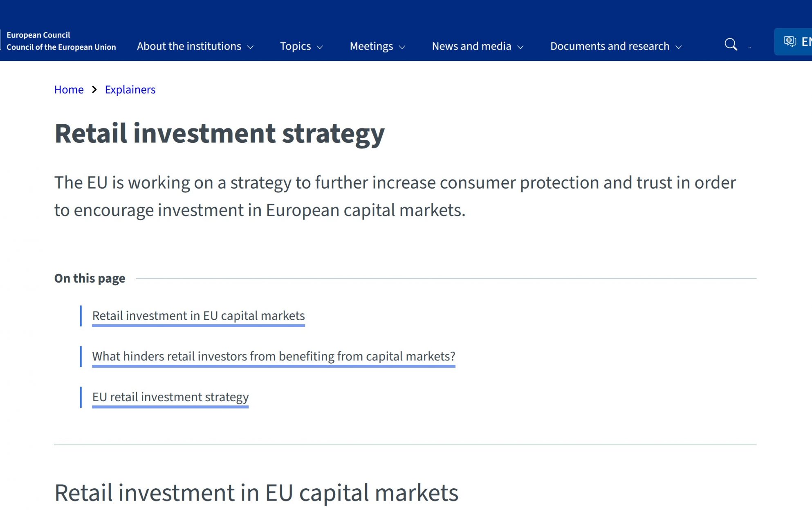This screenshot has width=812, height=510.
Task: Open the Meetings dropdown chevron
Action: 402,47
